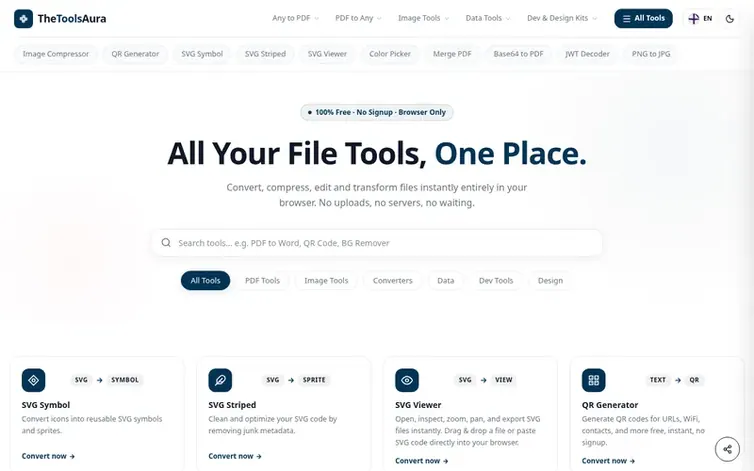Open the SVG Striped quick link chip
754x471 pixels.
coord(265,54)
